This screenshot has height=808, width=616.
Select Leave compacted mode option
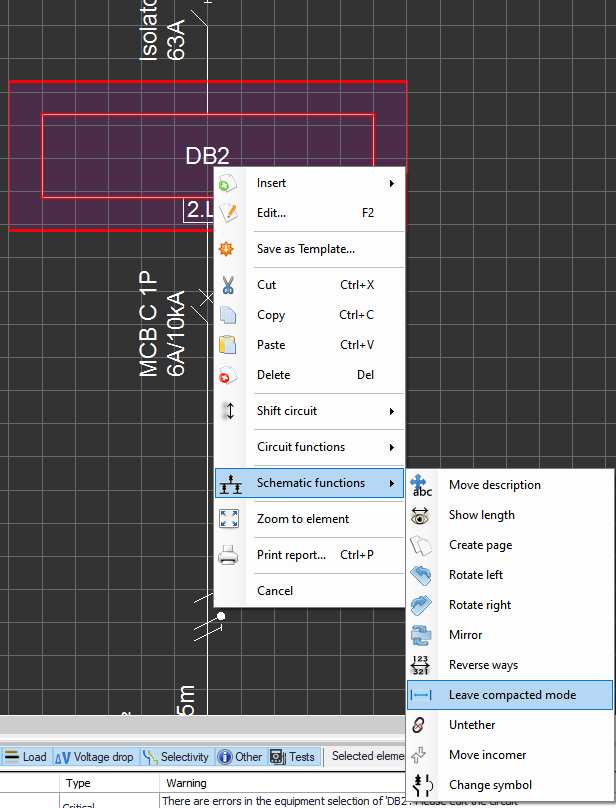(510, 695)
